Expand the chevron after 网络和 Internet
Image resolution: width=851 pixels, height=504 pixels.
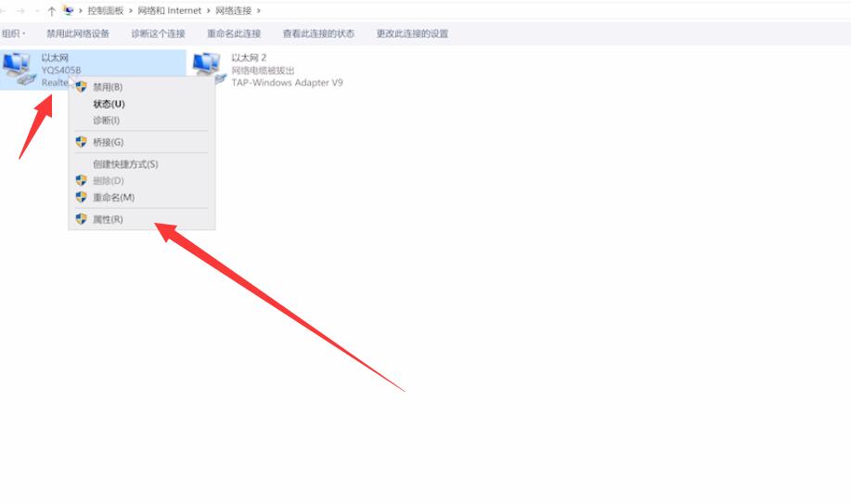208,11
